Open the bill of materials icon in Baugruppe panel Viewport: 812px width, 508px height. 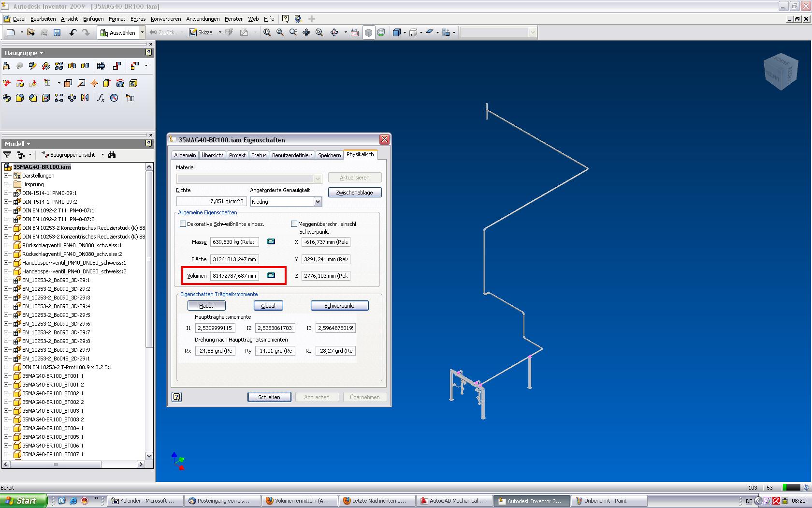[130, 98]
